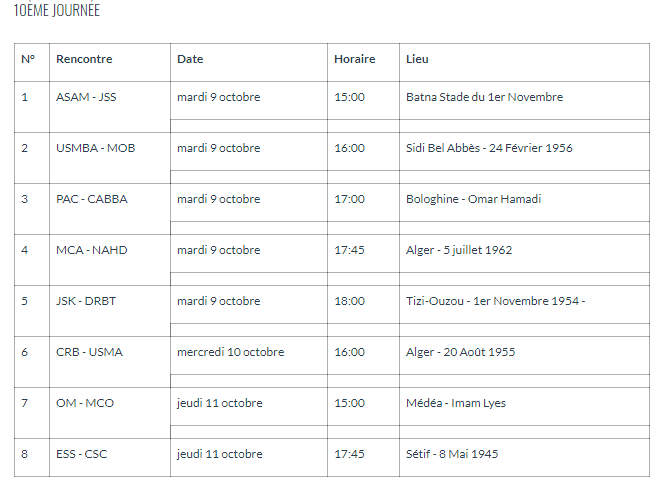The height and width of the screenshot is (485, 658).
Task: Click the Lieu column header
Action: (417, 59)
